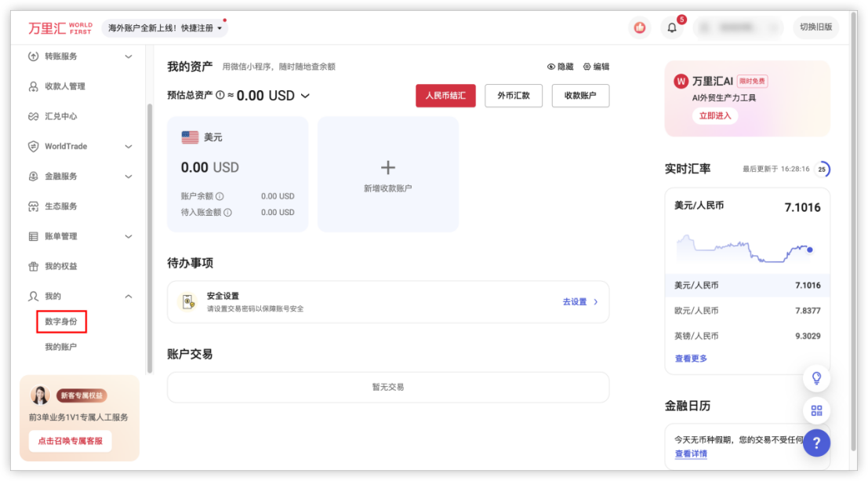Click the 我的 profile icon in sidebar
The width and height of the screenshot is (868, 481).
pos(33,296)
